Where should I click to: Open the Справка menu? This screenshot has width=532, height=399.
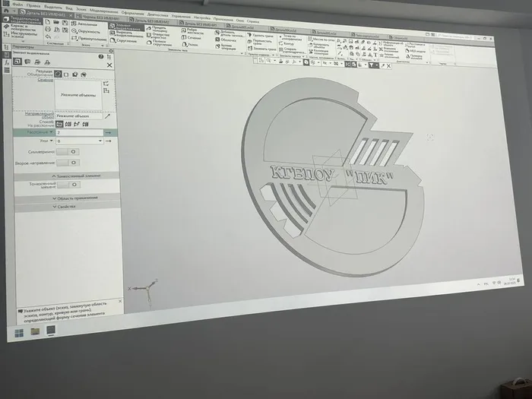click(x=253, y=21)
